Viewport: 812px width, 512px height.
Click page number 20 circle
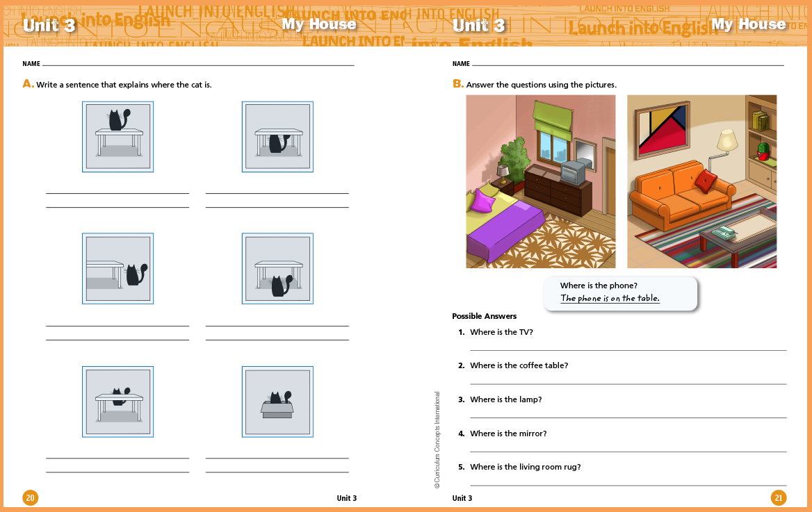pyautogui.click(x=30, y=498)
